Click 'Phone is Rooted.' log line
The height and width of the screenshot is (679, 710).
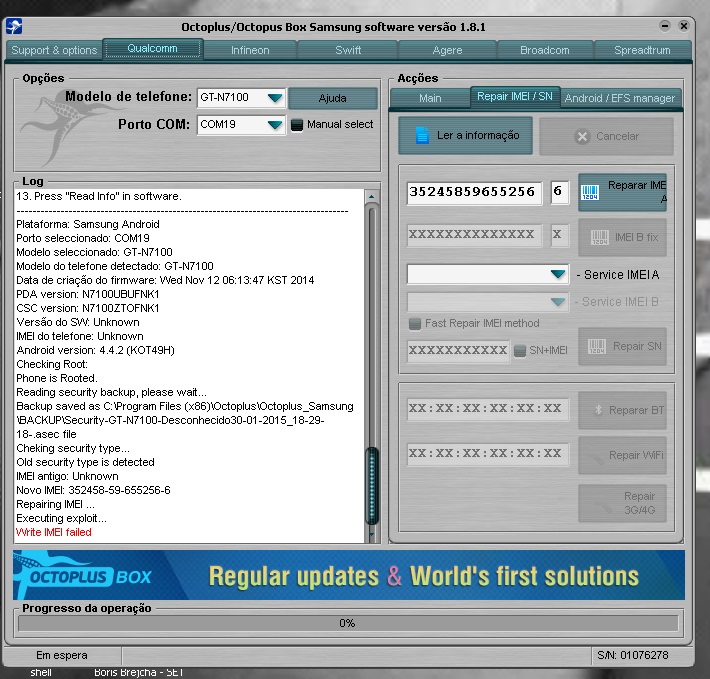pyautogui.click(x=57, y=378)
